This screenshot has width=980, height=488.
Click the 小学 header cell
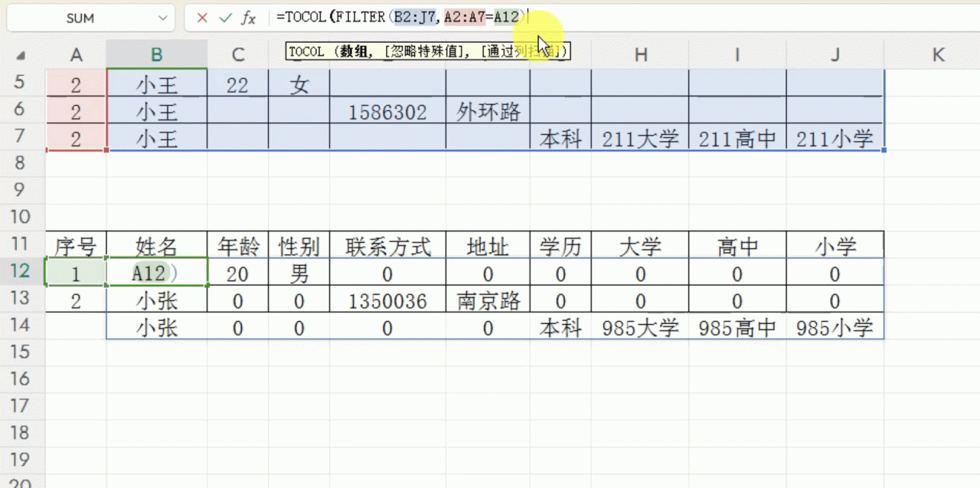pos(835,245)
